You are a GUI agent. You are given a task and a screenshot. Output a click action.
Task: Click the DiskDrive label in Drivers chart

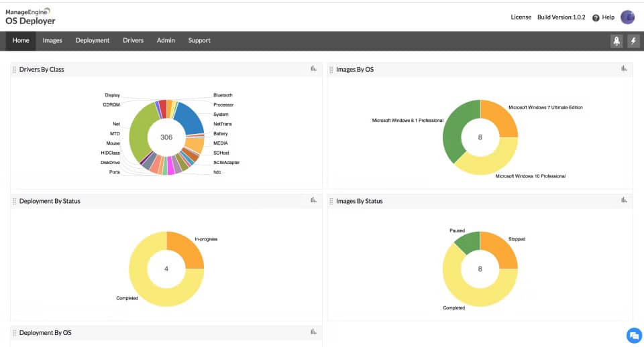pyautogui.click(x=110, y=162)
